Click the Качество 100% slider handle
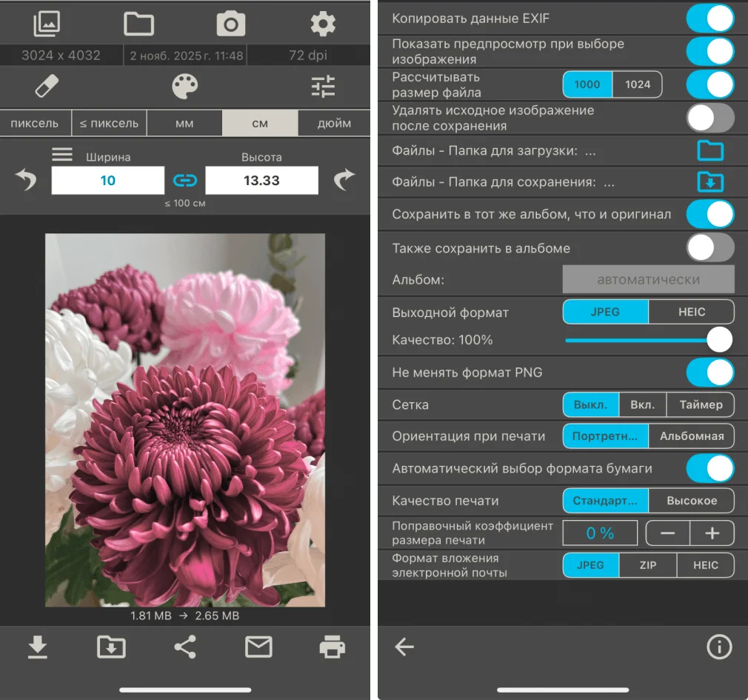 click(x=718, y=340)
